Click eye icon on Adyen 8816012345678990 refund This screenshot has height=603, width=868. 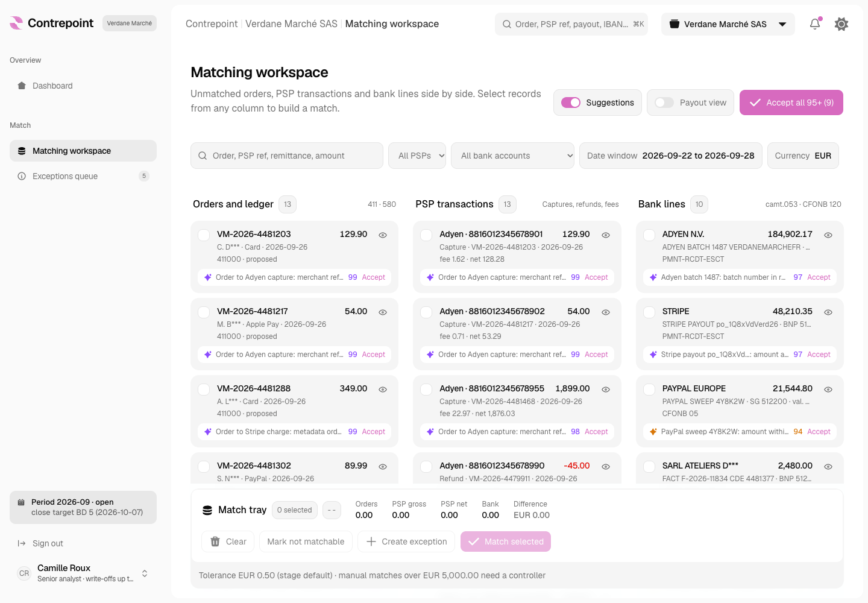(606, 467)
